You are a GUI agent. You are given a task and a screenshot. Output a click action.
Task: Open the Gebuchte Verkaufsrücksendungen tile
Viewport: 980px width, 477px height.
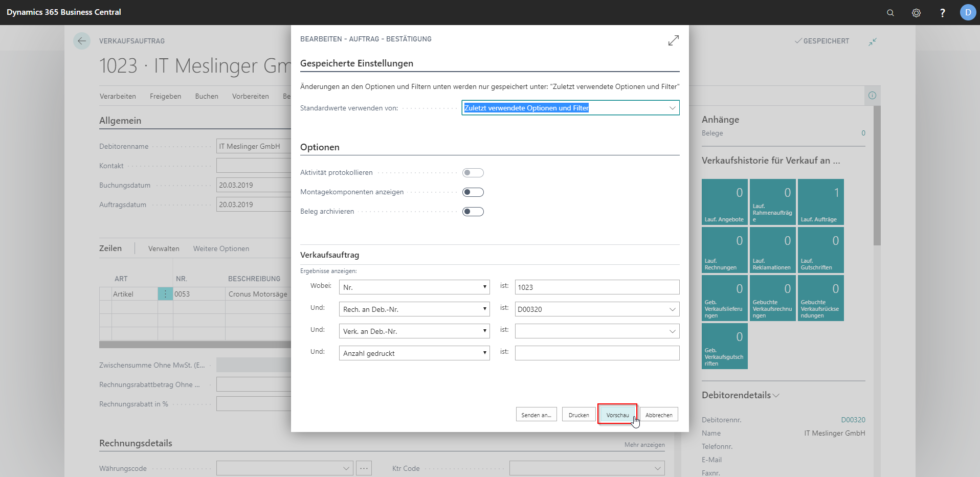click(821, 298)
